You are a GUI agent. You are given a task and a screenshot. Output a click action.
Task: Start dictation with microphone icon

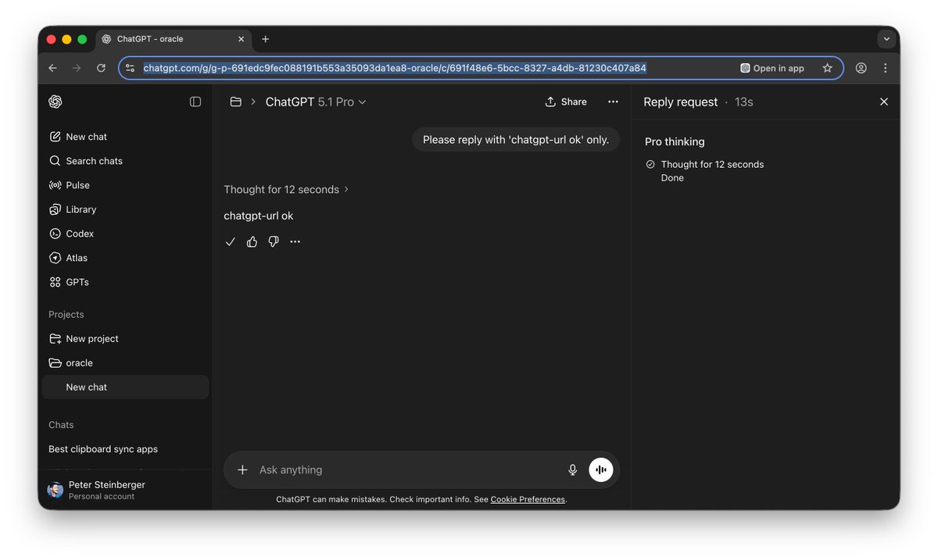572,470
